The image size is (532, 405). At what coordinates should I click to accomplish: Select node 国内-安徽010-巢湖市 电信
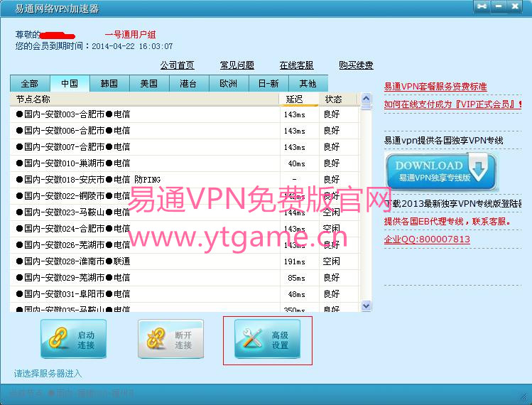coord(184,163)
